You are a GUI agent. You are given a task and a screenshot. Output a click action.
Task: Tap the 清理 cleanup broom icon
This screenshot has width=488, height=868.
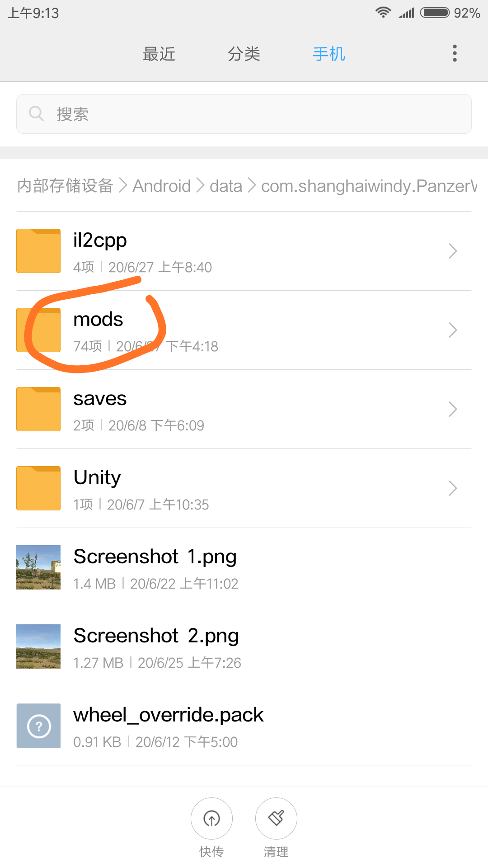(x=276, y=818)
